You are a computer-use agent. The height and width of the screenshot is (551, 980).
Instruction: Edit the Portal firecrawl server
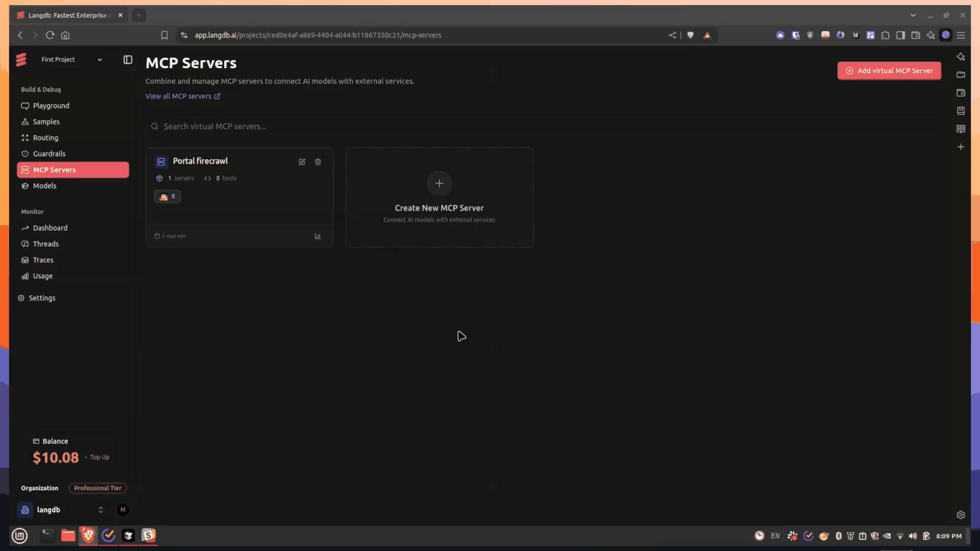[302, 162]
